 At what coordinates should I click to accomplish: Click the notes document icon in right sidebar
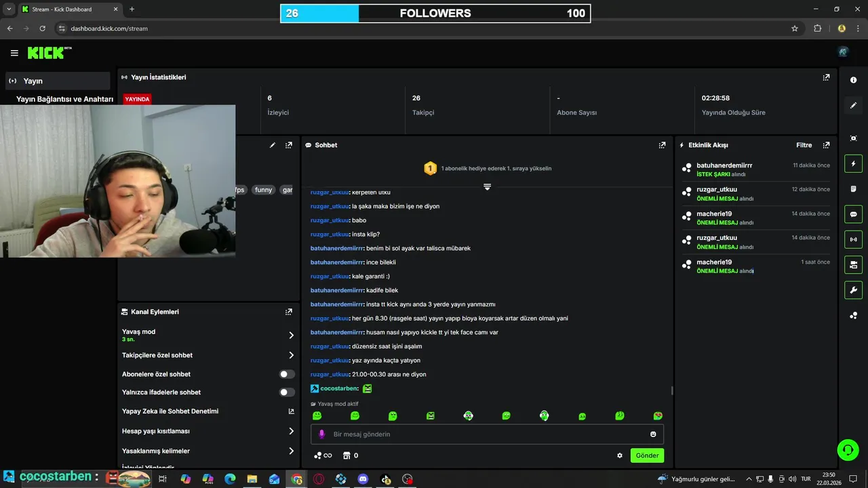tap(853, 188)
